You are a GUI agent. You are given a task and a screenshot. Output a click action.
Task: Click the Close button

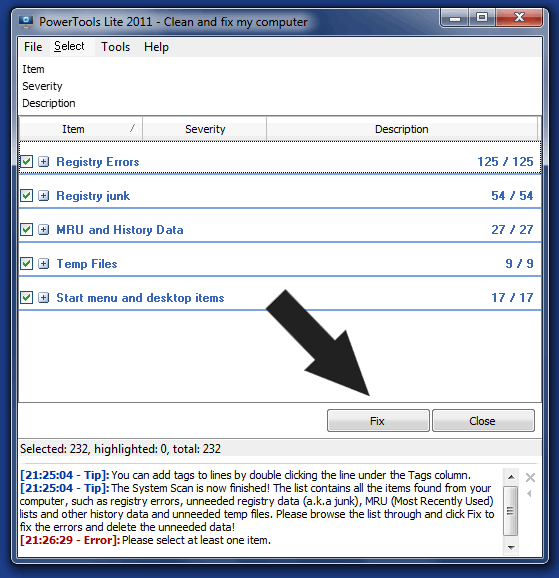pos(483,421)
